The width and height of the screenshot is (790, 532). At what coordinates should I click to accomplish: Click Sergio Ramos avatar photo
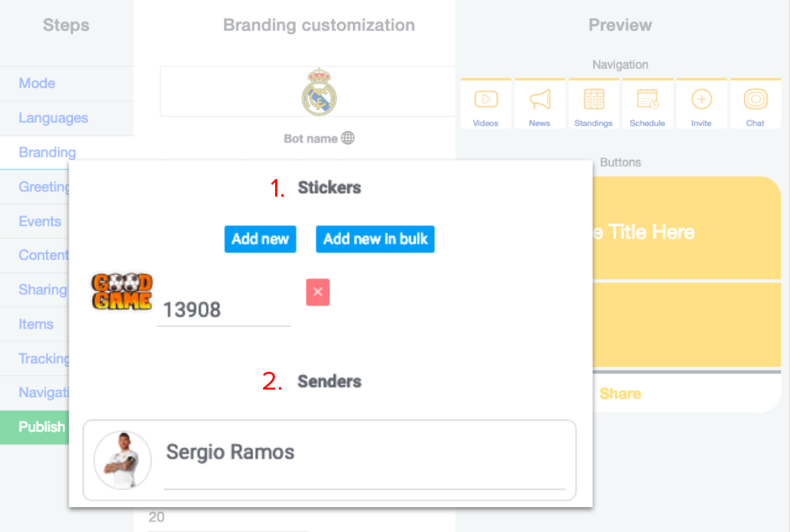122,460
